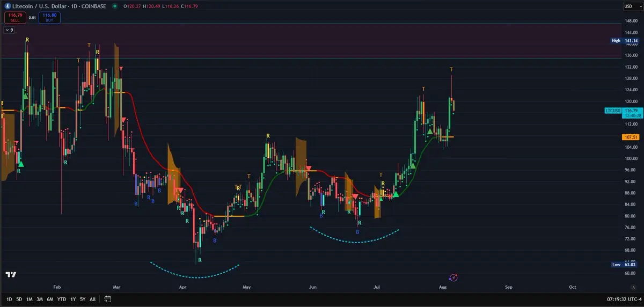This screenshot has height=307, width=644.
Task: Click the 0.01 spread value
Action: tap(32, 18)
